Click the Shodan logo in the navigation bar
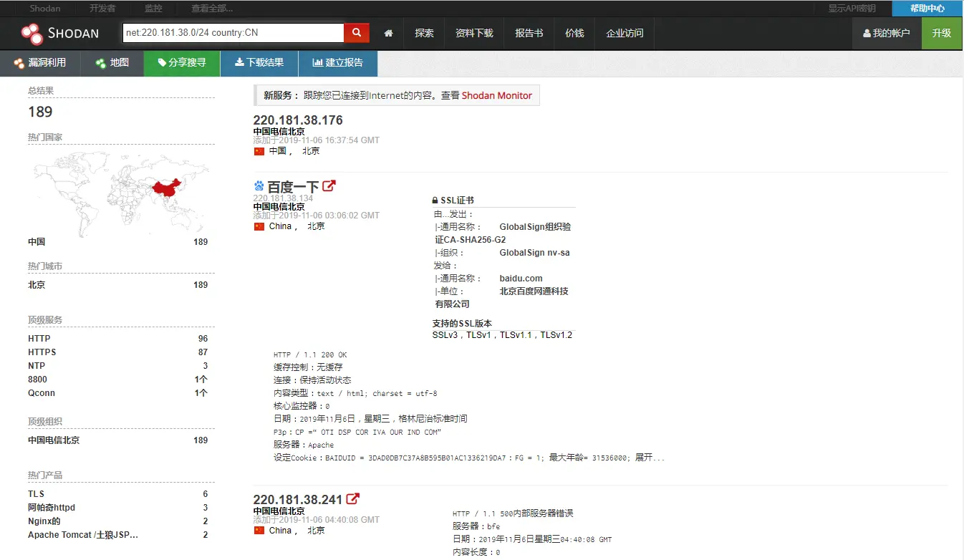The height and width of the screenshot is (560, 964). (59, 33)
